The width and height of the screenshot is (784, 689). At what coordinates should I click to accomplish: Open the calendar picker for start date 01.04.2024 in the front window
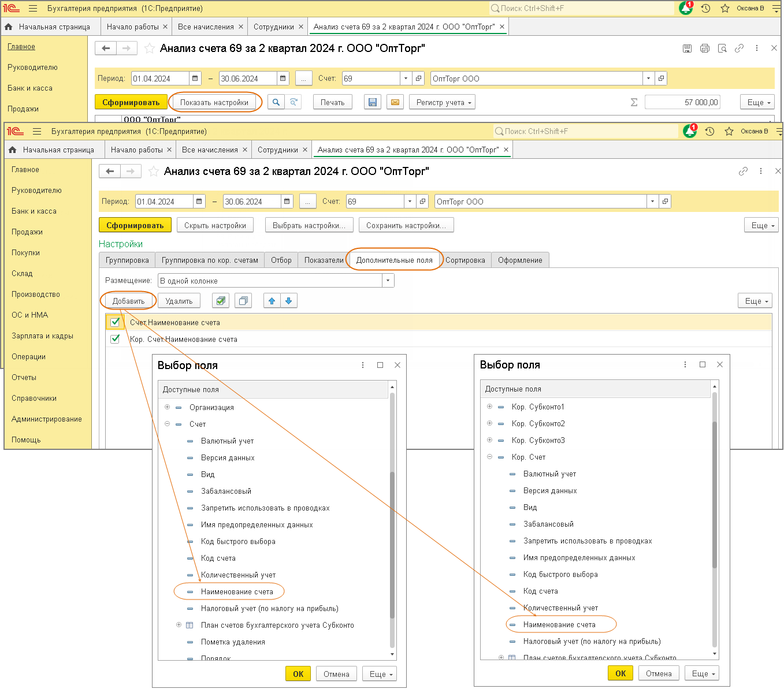coord(199,202)
